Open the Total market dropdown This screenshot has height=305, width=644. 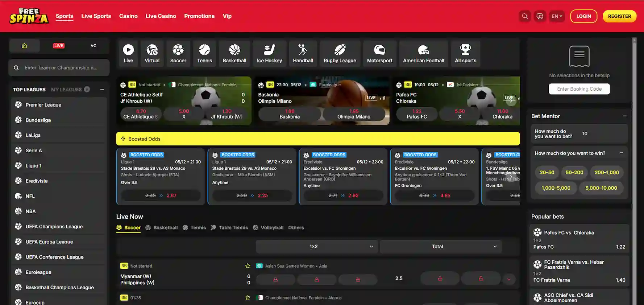[441, 247]
